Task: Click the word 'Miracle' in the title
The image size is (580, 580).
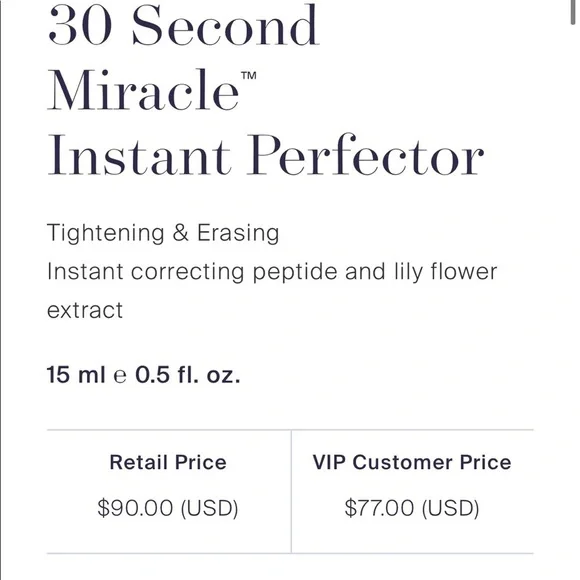Action: (x=143, y=90)
